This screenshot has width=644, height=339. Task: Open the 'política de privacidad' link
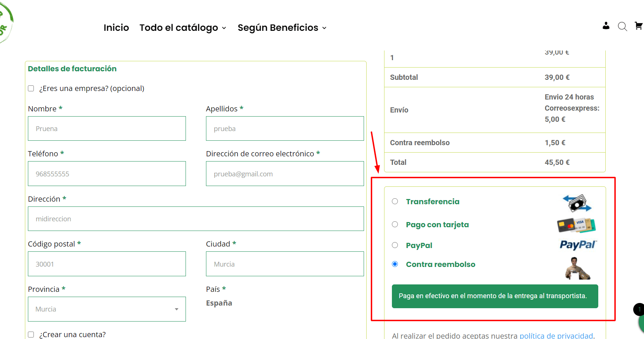pyautogui.click(x=556, y=335)
